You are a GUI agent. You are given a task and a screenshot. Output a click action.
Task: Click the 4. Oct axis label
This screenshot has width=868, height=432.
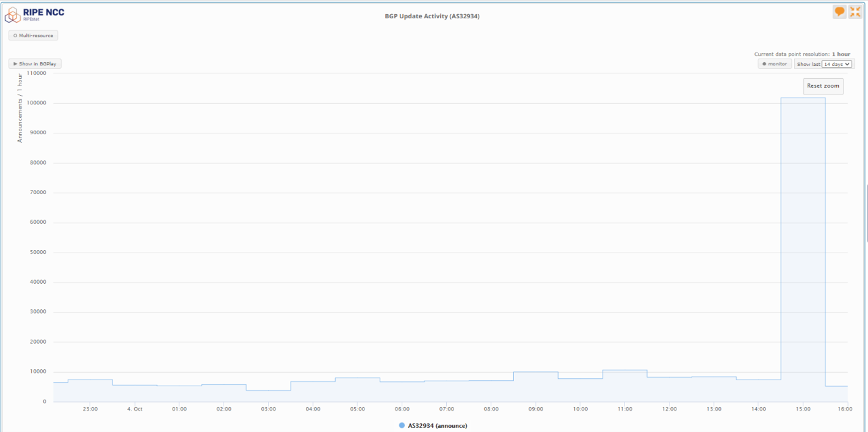pos(134,409)
